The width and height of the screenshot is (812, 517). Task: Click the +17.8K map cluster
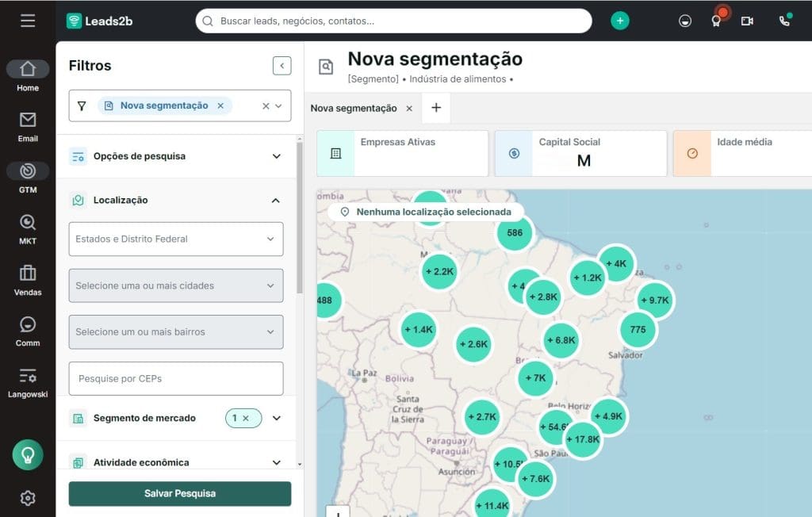coord(583,439)
